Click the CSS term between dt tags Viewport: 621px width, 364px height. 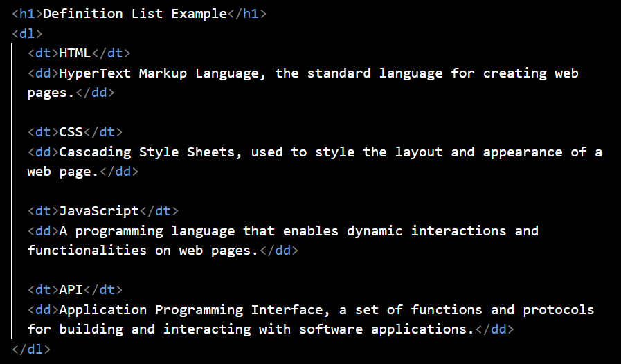pyautogui.click(x=71, y=132)
